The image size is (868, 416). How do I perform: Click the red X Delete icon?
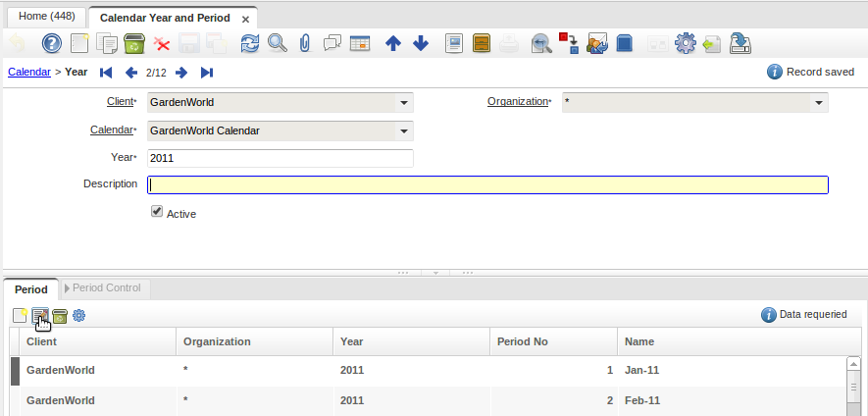point(163,43)
